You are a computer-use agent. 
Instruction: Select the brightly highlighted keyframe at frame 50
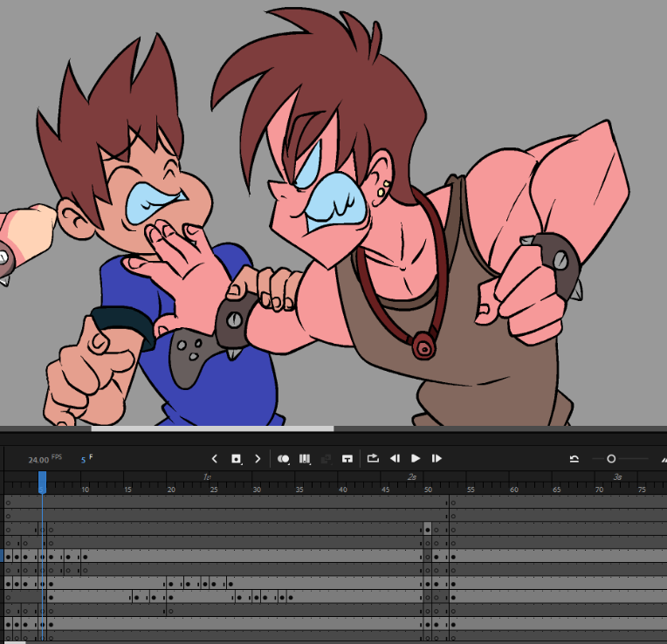tap(428, 530)
